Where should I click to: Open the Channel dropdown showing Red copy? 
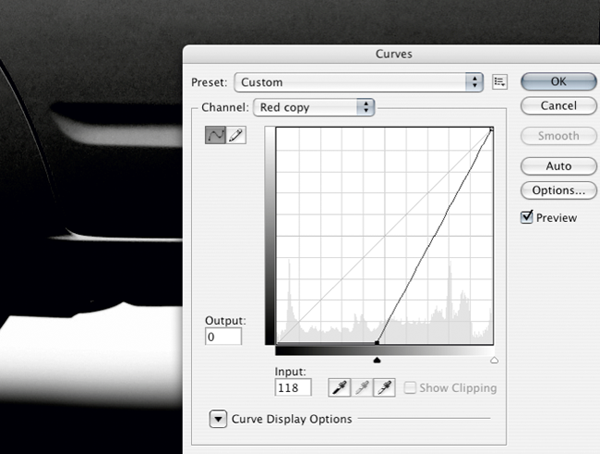314,107
